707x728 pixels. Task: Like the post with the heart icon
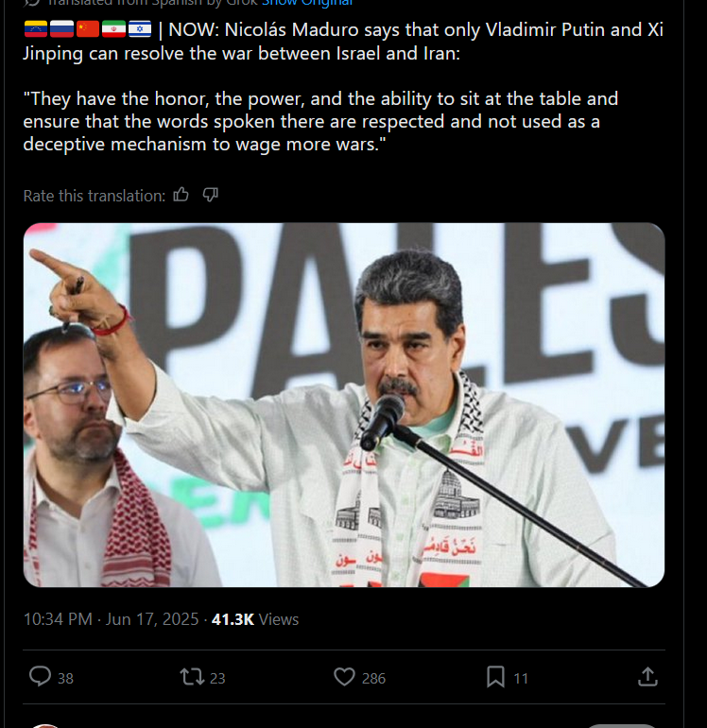pos(344,677)
